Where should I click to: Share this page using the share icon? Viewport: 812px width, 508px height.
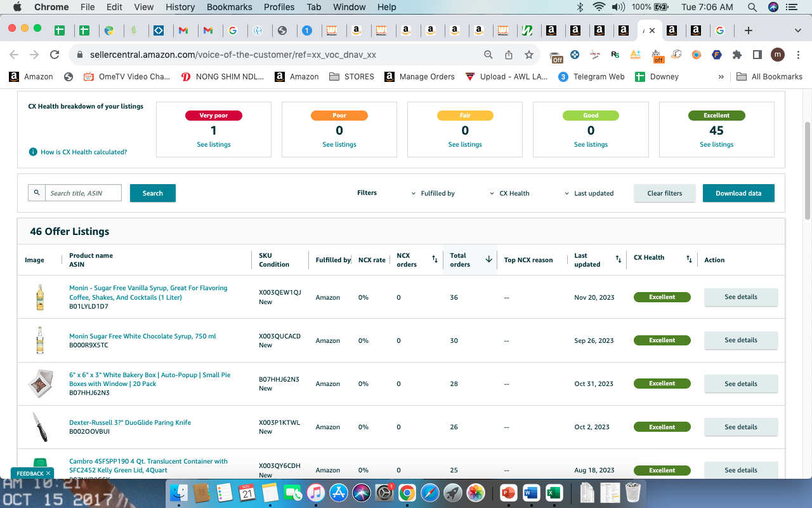coord(509,55)
